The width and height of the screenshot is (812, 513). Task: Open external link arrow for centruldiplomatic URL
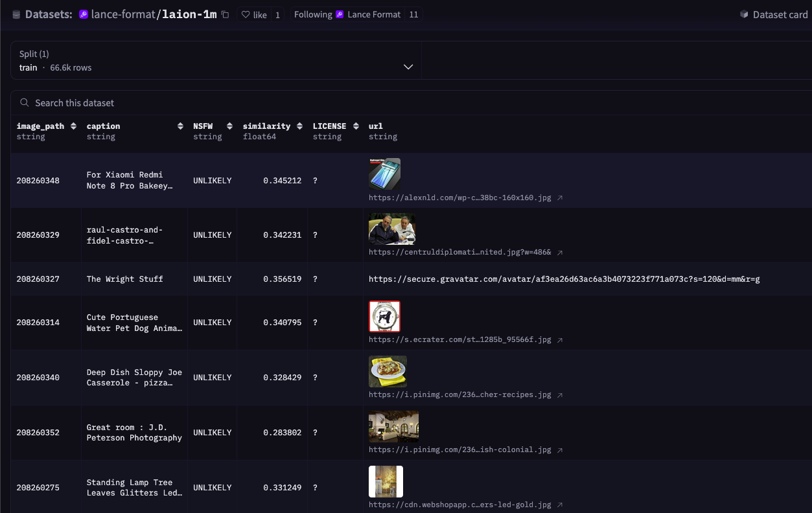[x=560, y=253]
